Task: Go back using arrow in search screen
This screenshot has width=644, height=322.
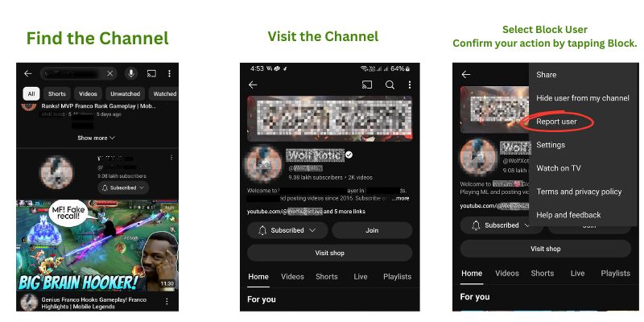Action: tap(27, 73)
